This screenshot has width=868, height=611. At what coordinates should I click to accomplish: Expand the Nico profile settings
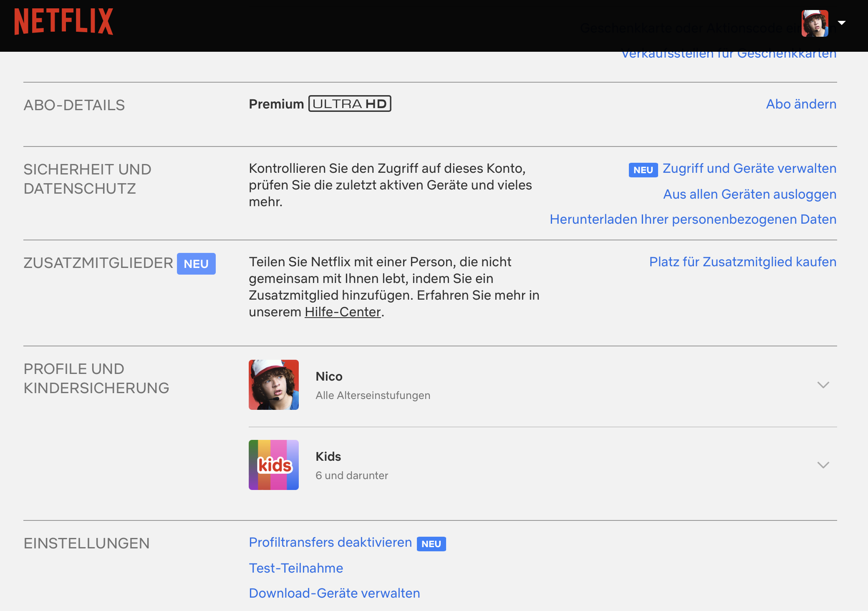tap(823, 385)
